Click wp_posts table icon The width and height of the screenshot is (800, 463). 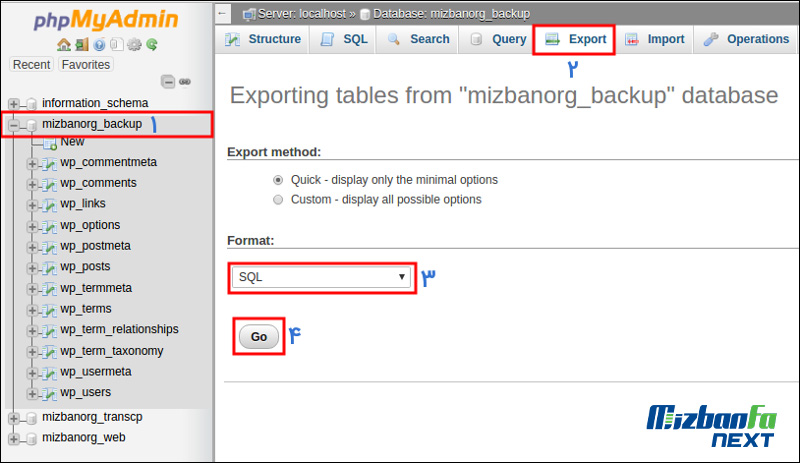click(49, 268)
